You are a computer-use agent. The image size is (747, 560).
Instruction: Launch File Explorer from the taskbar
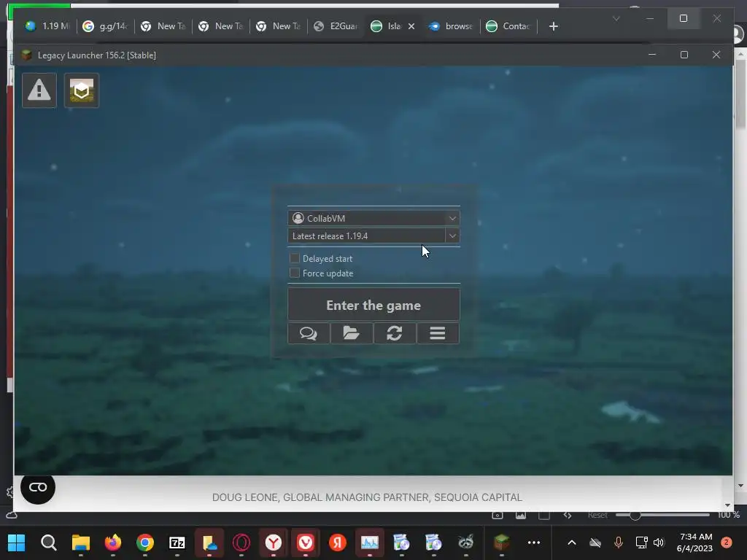click(80, 542)
